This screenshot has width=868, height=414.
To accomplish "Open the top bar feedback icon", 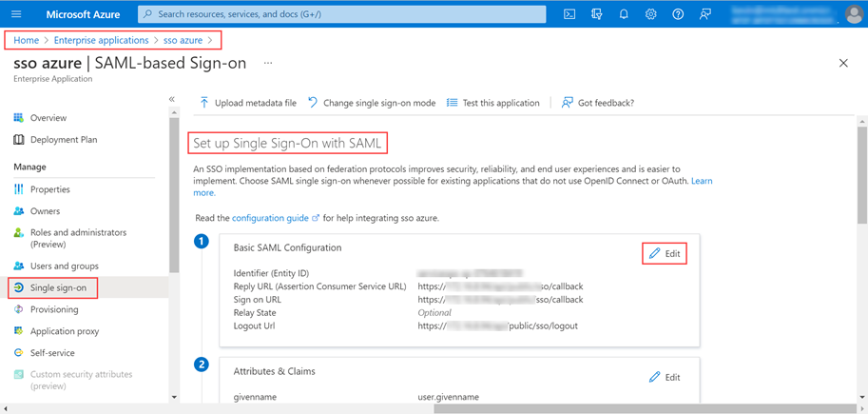I will [705, 14].
